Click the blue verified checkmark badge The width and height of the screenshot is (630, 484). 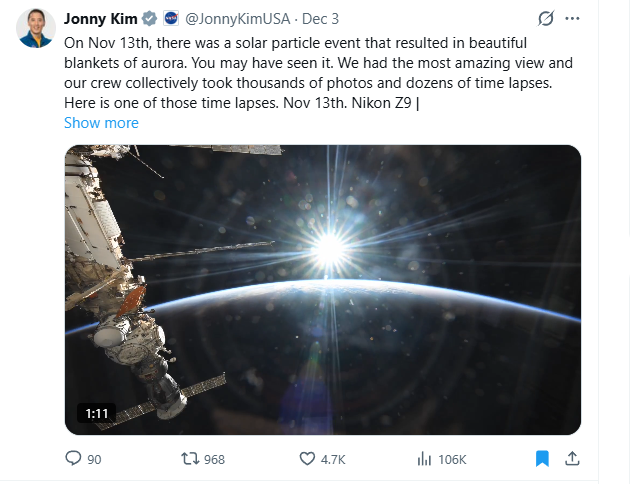pos(148,19)
